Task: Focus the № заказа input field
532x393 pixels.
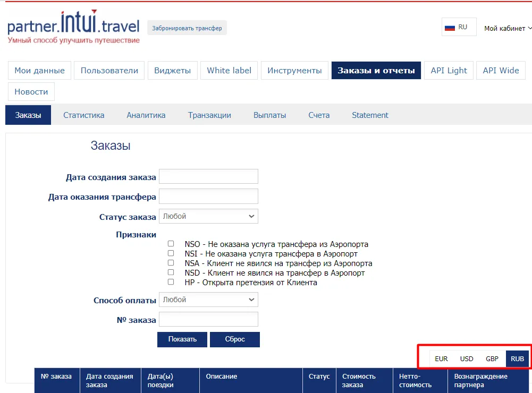Action: 208,319
